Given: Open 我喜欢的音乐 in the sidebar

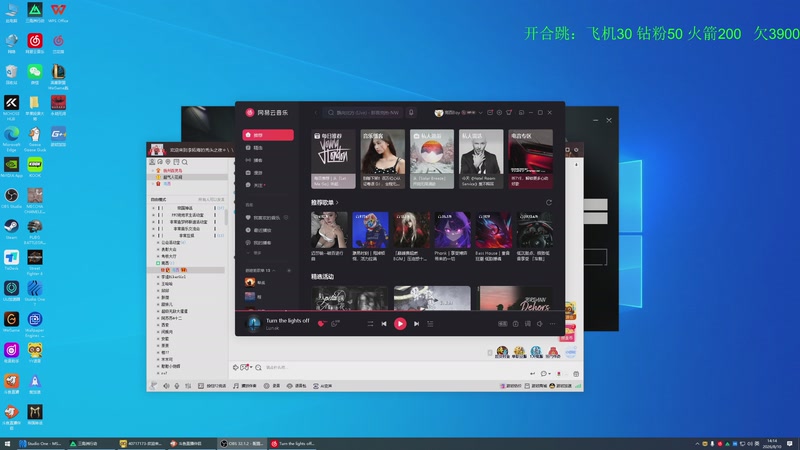Looking at the screenshot, I should pos(268,218).
